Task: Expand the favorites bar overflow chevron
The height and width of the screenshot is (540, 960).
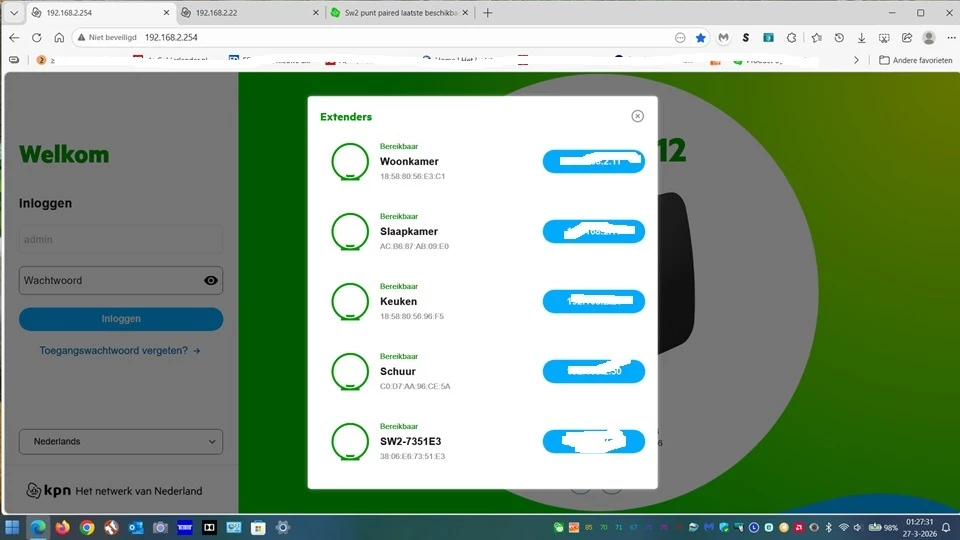Action: coord(856,60)
